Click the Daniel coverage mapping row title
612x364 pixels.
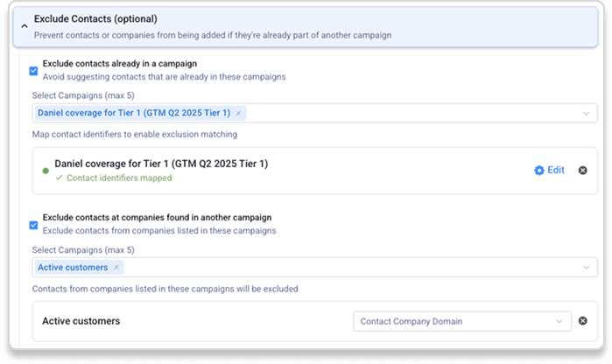(161, 164)
